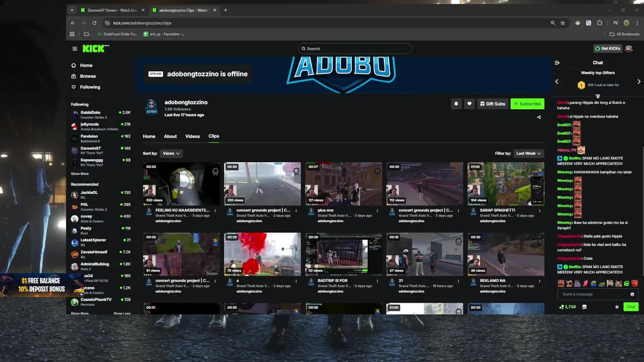Open GrabFood Order bookmark
Viewport: 644px width, 362px height.
116,34
